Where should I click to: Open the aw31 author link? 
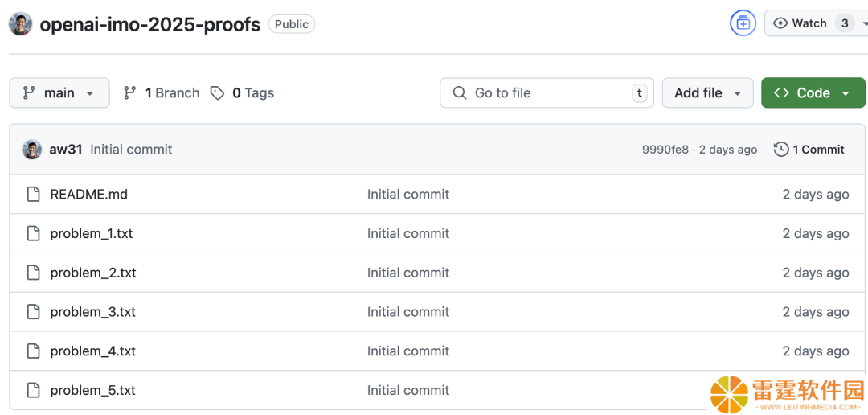(x=66, y=150)
